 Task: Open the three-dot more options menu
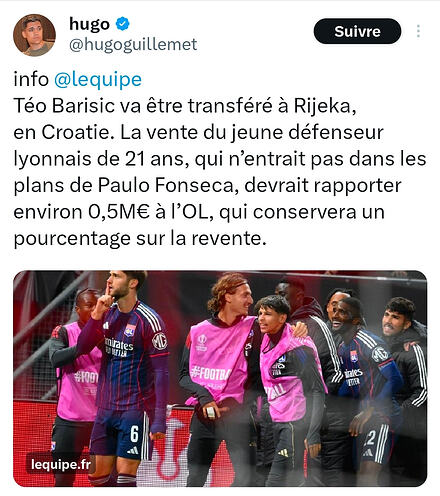click(x=418, y=31)
